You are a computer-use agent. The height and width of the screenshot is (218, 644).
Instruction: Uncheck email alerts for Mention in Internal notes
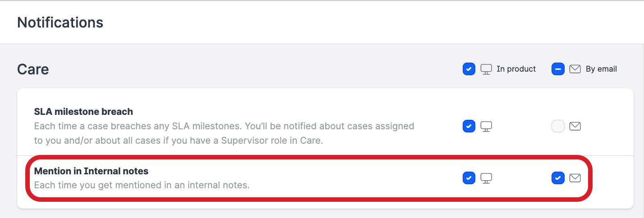(558, 178)
